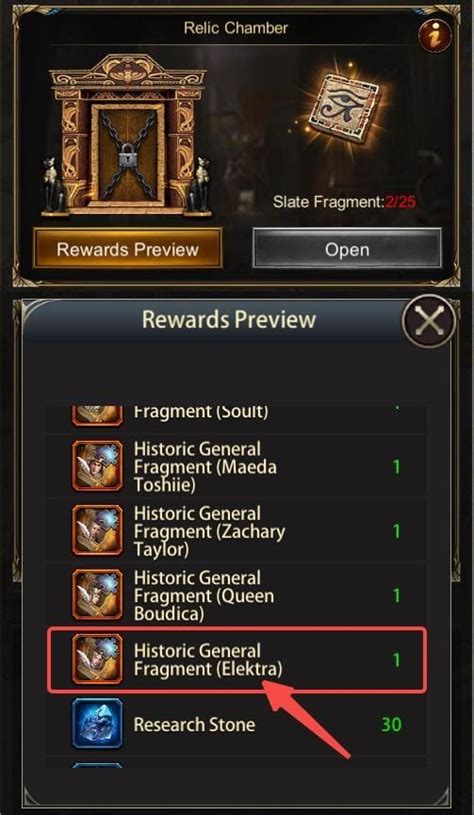Open the info icon in Relic Chamber
474x815 pixels.
coord(434,36)
